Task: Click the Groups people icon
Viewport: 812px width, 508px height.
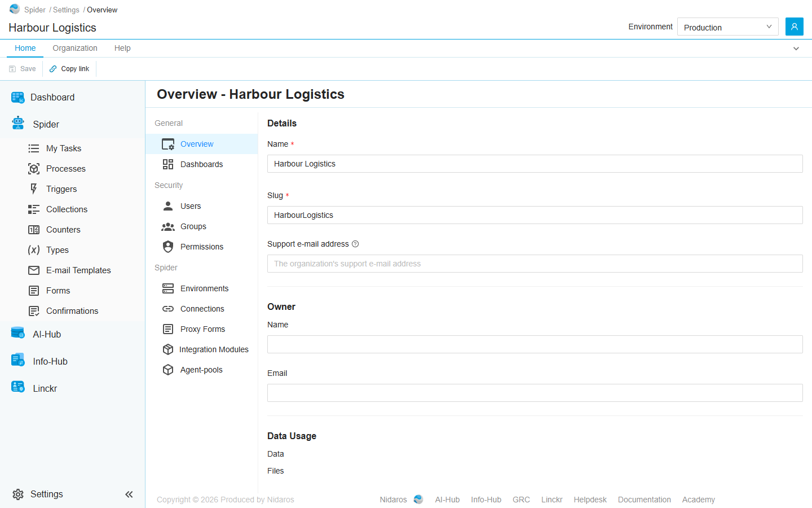Action: (168, 226)
